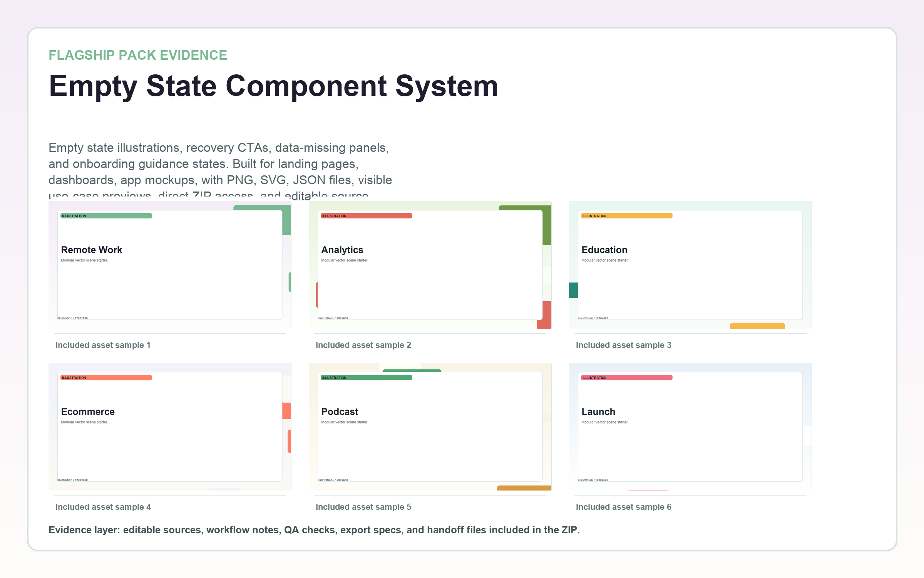The width and height of the screenshot is (924, 578).
Task: Click the 'Included asset sample 2' caption
Action: click(x=363, y=345)
